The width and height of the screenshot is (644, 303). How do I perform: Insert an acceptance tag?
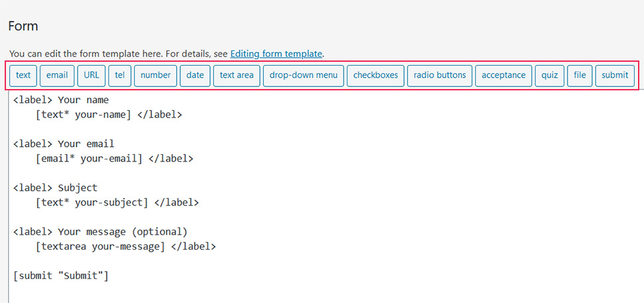(504, 75)
